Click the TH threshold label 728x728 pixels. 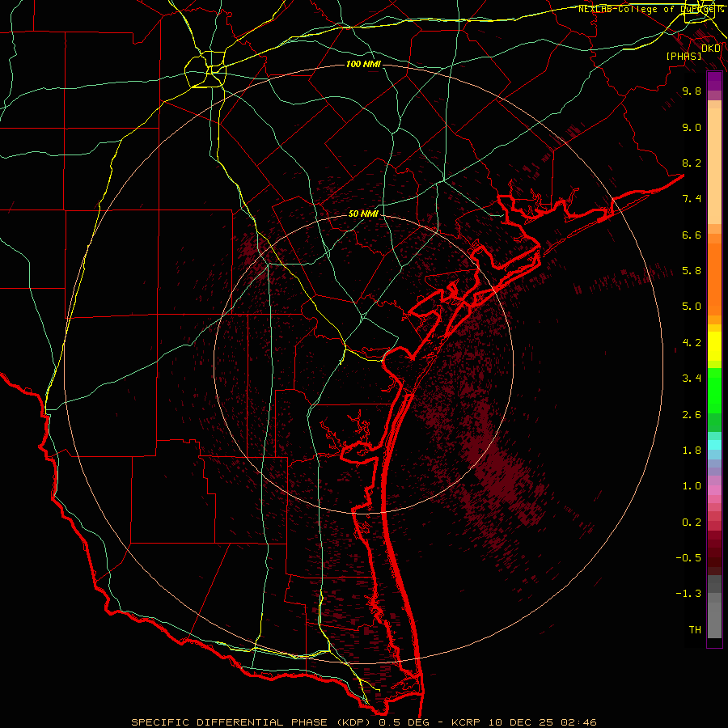pos(695,630)
